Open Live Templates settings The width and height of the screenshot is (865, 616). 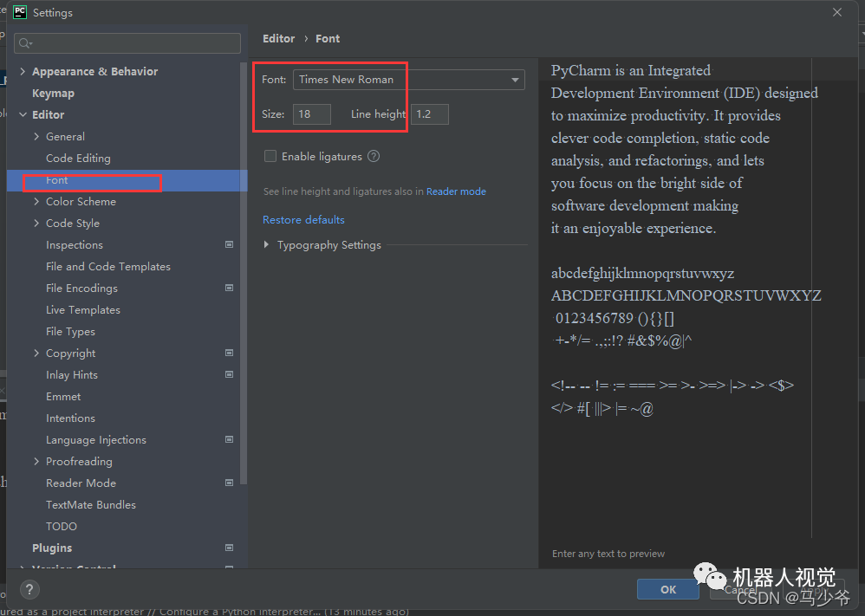tap(82, 310)
